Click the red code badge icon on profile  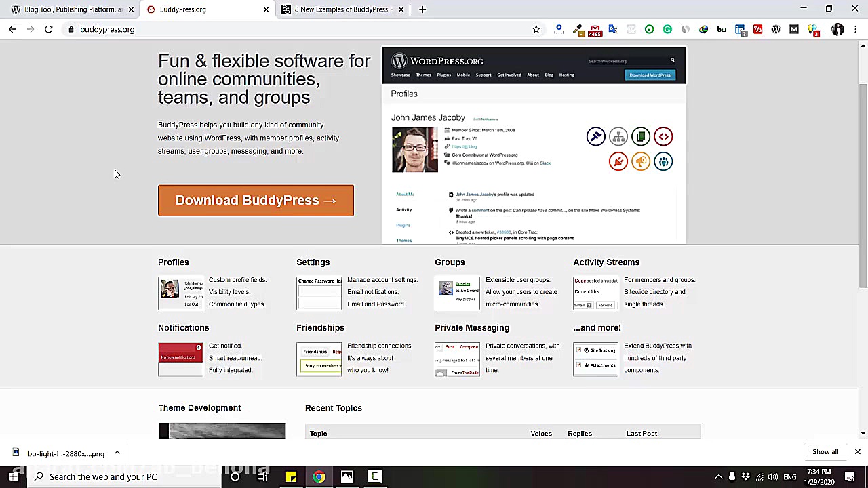663,137
